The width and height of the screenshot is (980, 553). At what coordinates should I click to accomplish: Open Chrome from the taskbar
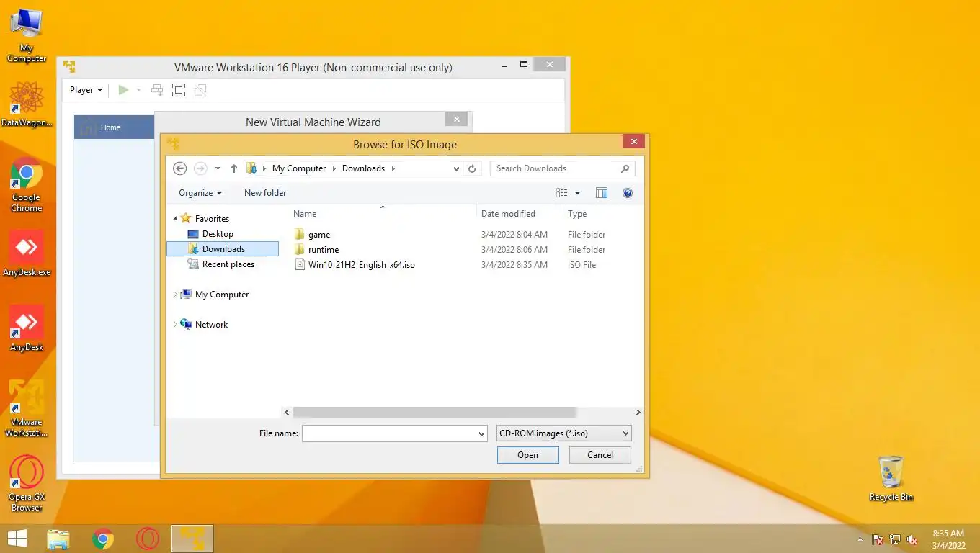tap(103, 539)
